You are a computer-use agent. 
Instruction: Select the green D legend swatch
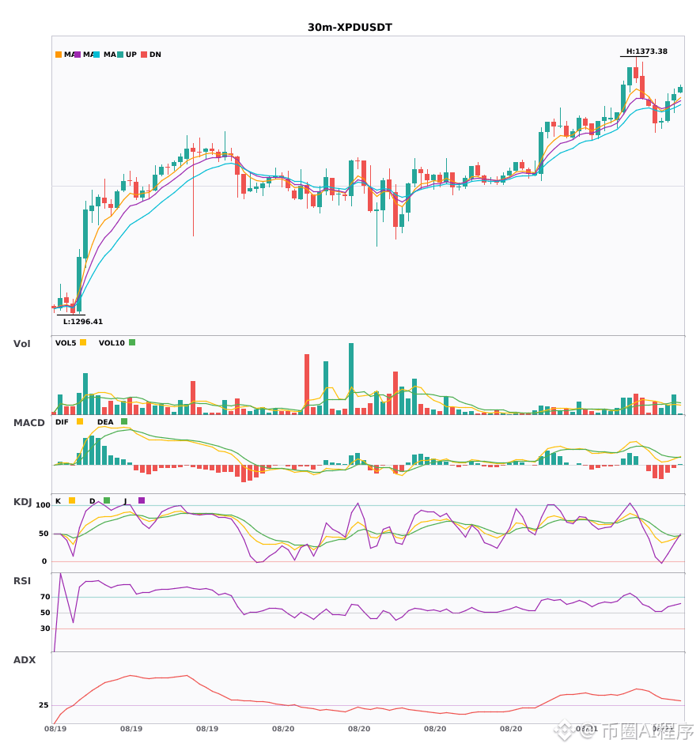(107, 500)
